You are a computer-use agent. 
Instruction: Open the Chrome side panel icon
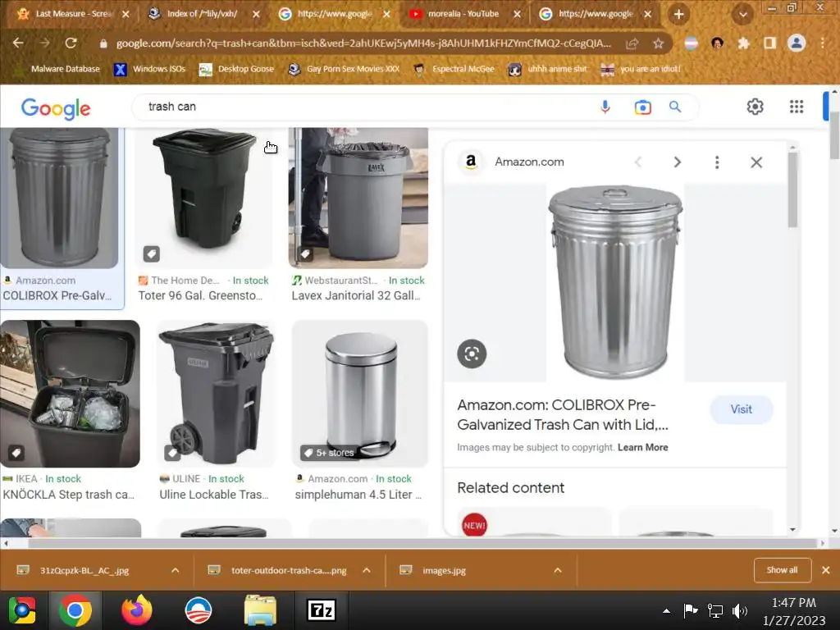(769, 43)
